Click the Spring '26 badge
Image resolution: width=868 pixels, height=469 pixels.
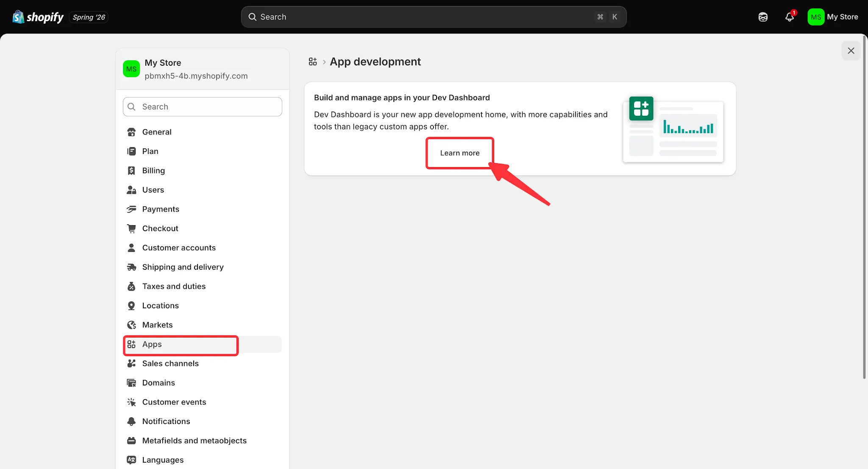[89, 17]
